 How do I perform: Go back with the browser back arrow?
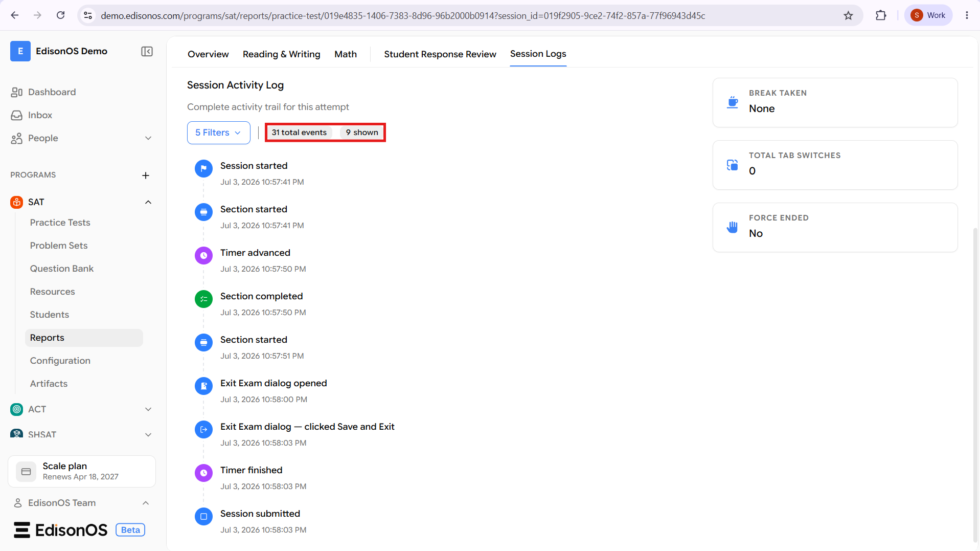(15, 15)
